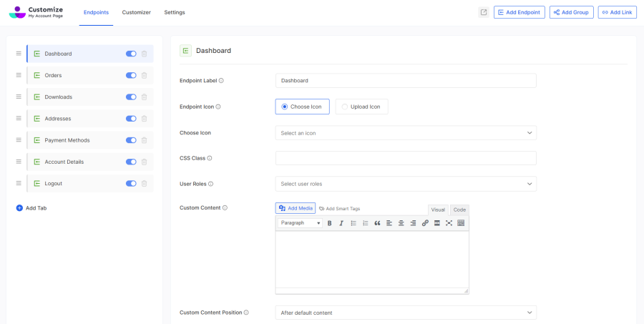644x324 pixels.
Task: Expand the User Roles dropdown
Action: [x=406, y=184]
